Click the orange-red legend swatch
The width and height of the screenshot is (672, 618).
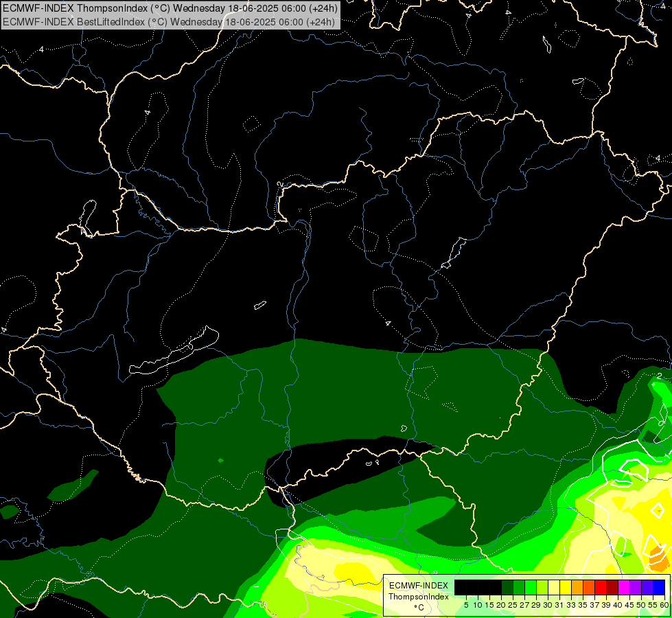point(589,587)
